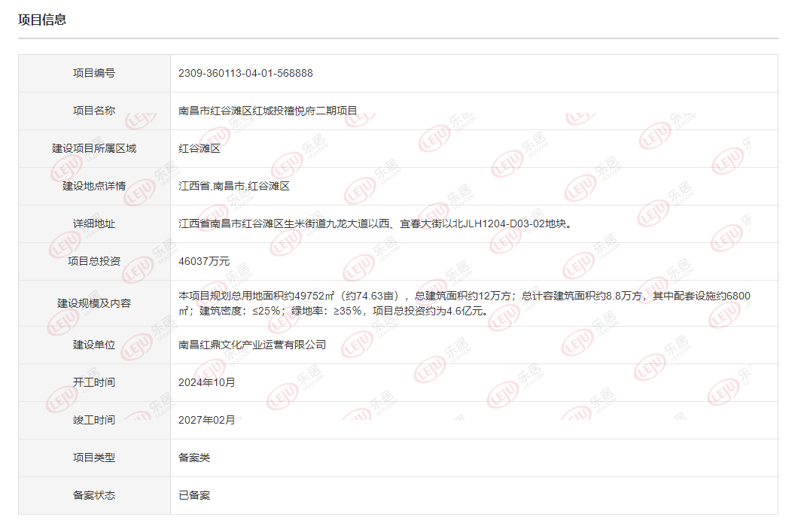
Task: Select the 建设项目所属区域 label
Action: pos(94,148)
